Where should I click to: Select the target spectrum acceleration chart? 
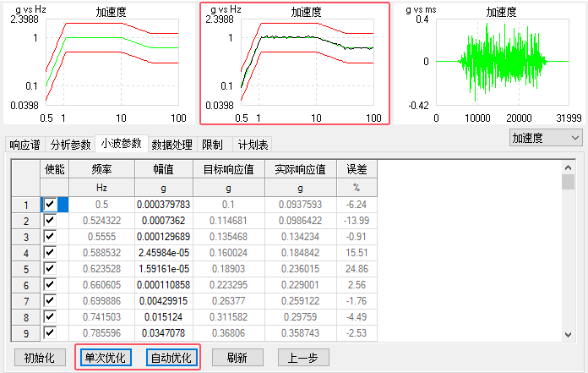pyautogui.click(x=99, y=63)
